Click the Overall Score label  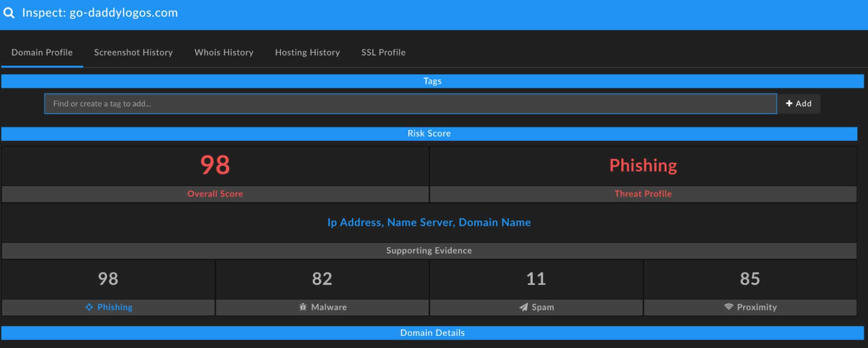[215, 194]
